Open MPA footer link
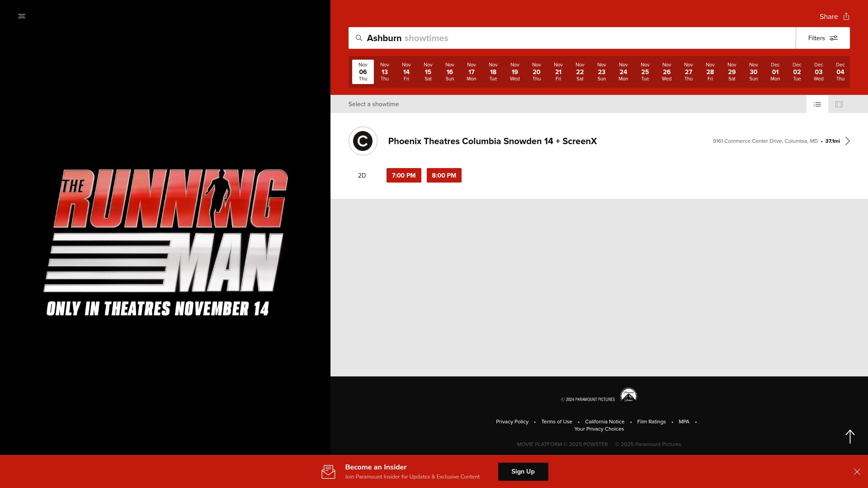This screenshot has height=488, width=868. pyautogui.click(x=684, y=422)
